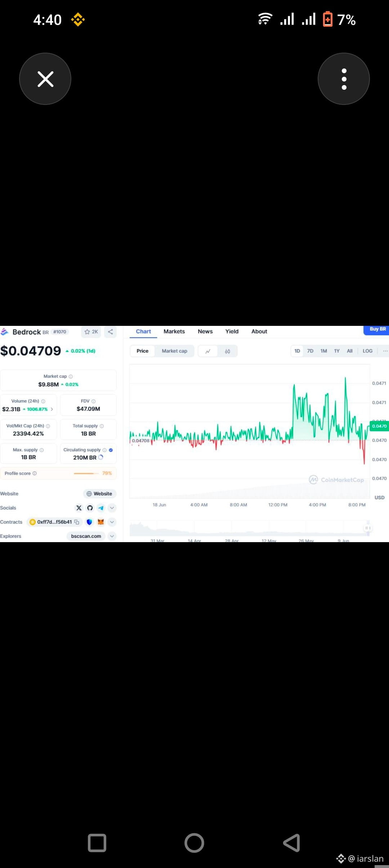Click the #1070 rank badge

tap(60, 332)
